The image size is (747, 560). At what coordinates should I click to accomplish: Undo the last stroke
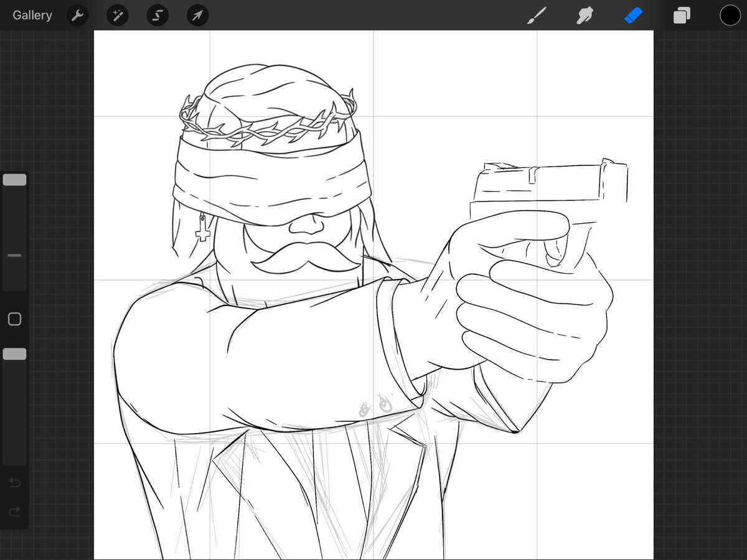click(14, 483)
